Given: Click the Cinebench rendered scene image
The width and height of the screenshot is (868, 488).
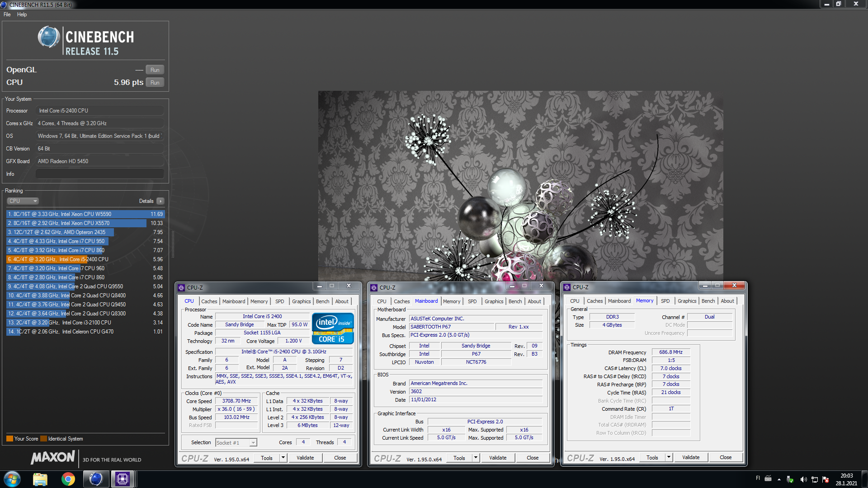Looking at the screenshot, I should click(520, 186).
